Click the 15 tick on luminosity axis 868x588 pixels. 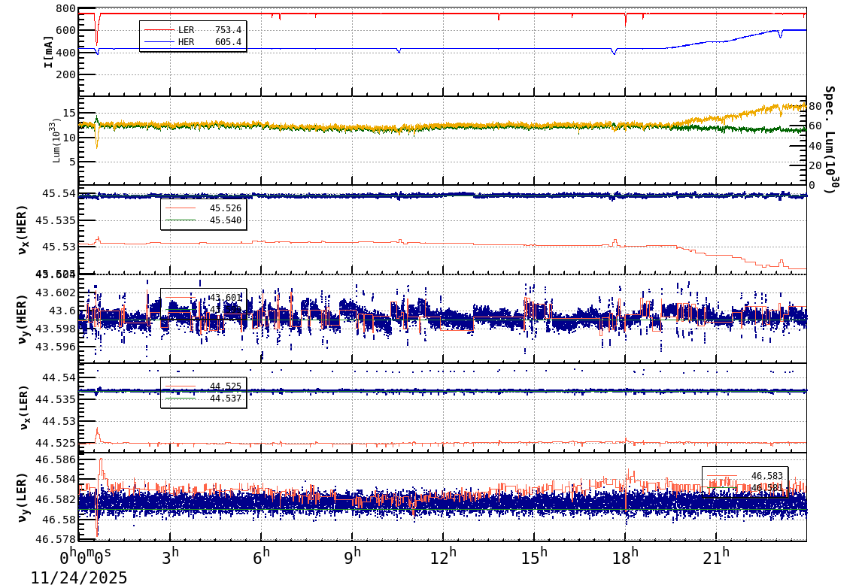tap(68, 113)
